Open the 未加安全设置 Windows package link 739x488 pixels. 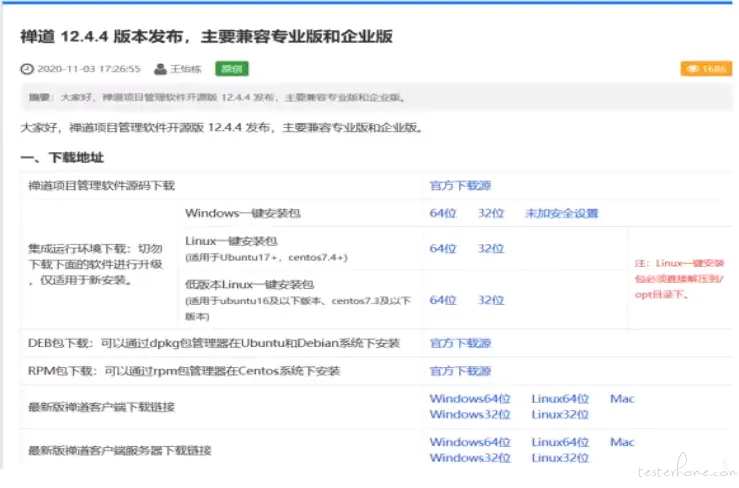click(x=561, y=214)
